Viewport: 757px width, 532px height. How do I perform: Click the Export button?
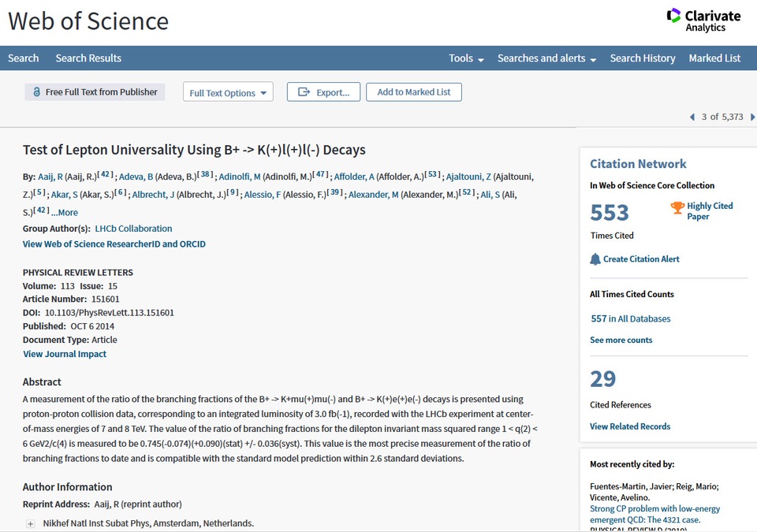323,92
